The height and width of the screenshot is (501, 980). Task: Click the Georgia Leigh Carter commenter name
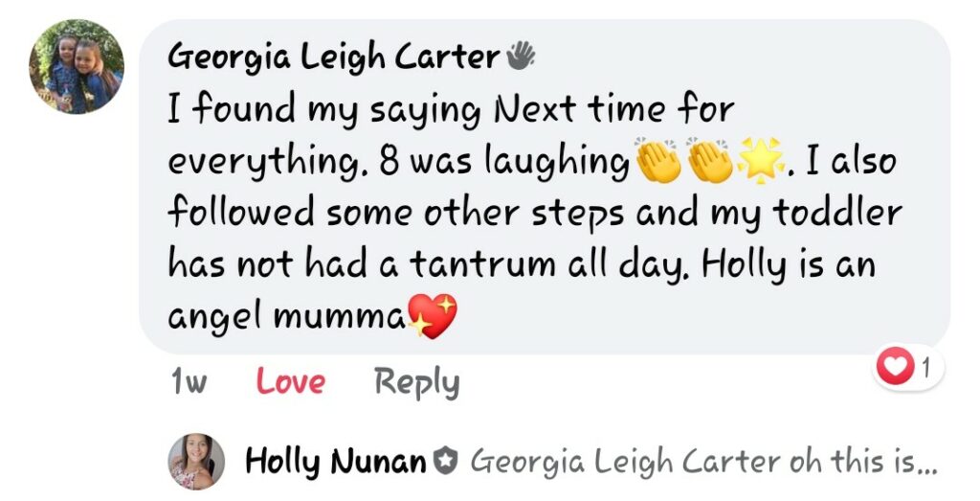[x=333, y=57]
